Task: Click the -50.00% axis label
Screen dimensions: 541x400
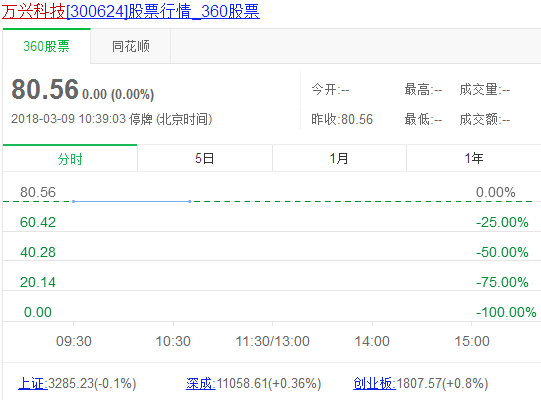Action: [x=502, y=252]
